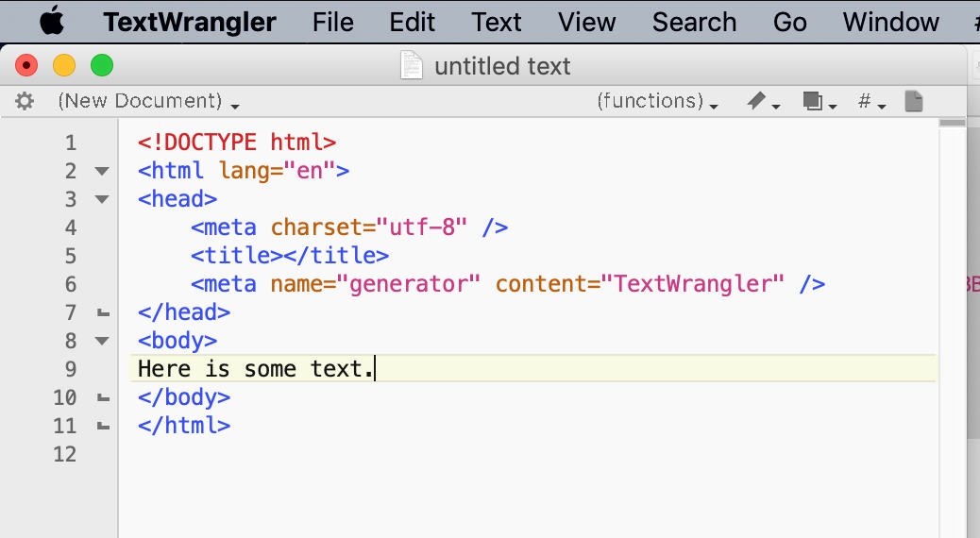Click the document proxy icon beside untitled text
This screenshot has width=980, height=538.
(x=412, y=66)
